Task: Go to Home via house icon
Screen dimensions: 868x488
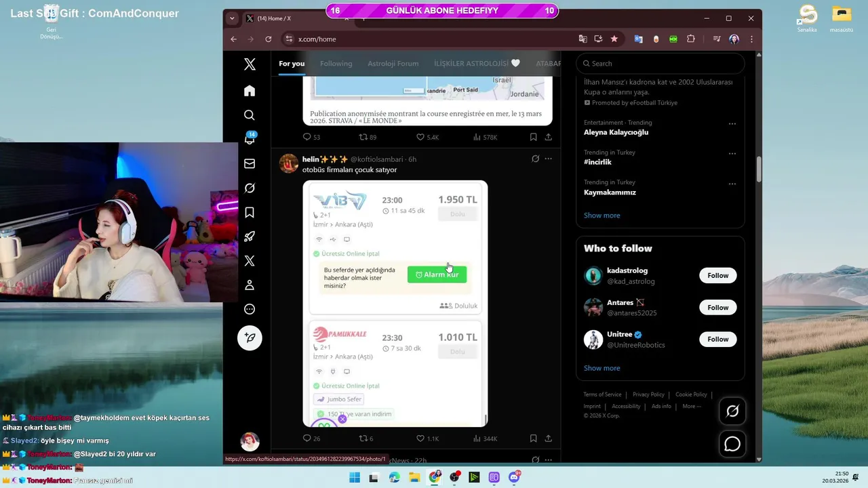Action: click(x=250, y=91)
